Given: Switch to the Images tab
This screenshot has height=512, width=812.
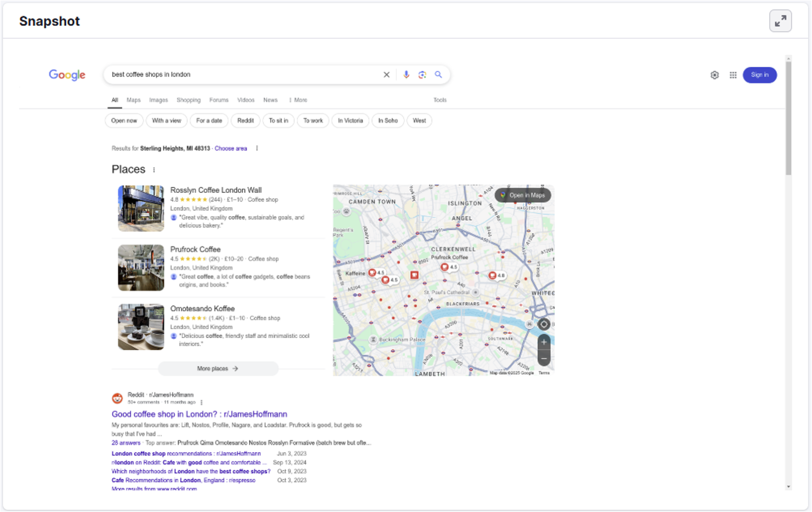Looking at the screenshot, I should [158, 100].
